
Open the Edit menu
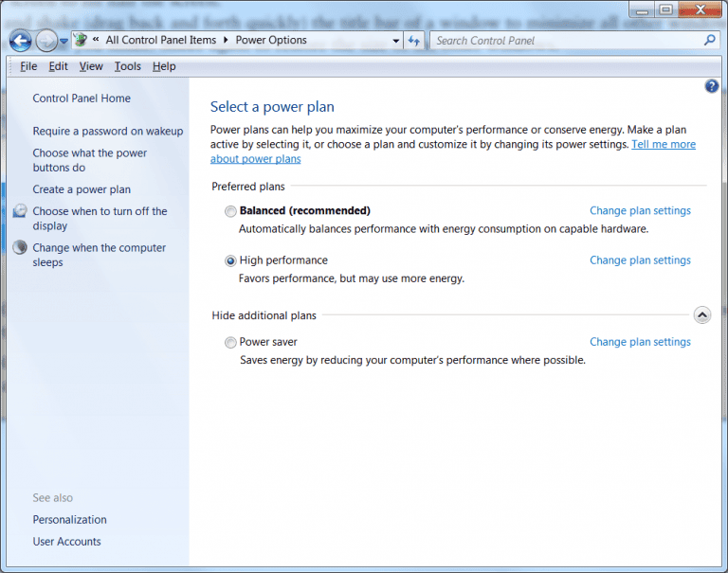pyautogui.click(x=58, y=66)
